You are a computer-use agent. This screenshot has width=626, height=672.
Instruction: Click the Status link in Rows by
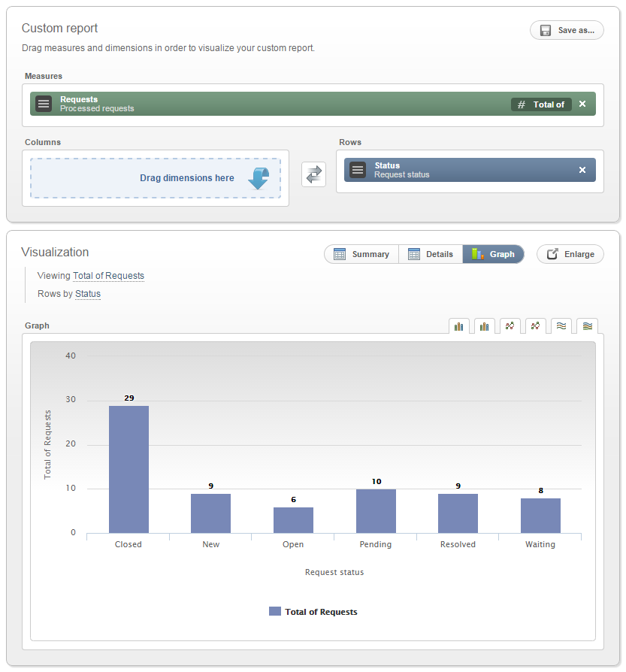(x=88, y=294)
